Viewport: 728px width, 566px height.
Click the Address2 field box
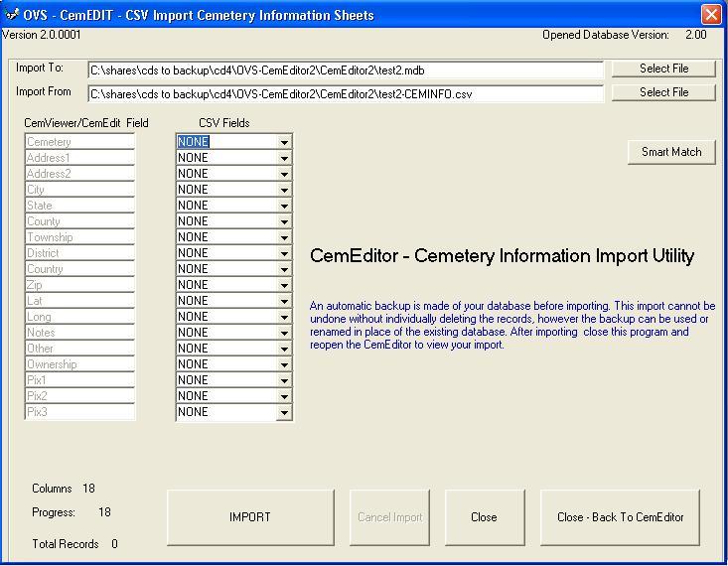pos(79,174)
